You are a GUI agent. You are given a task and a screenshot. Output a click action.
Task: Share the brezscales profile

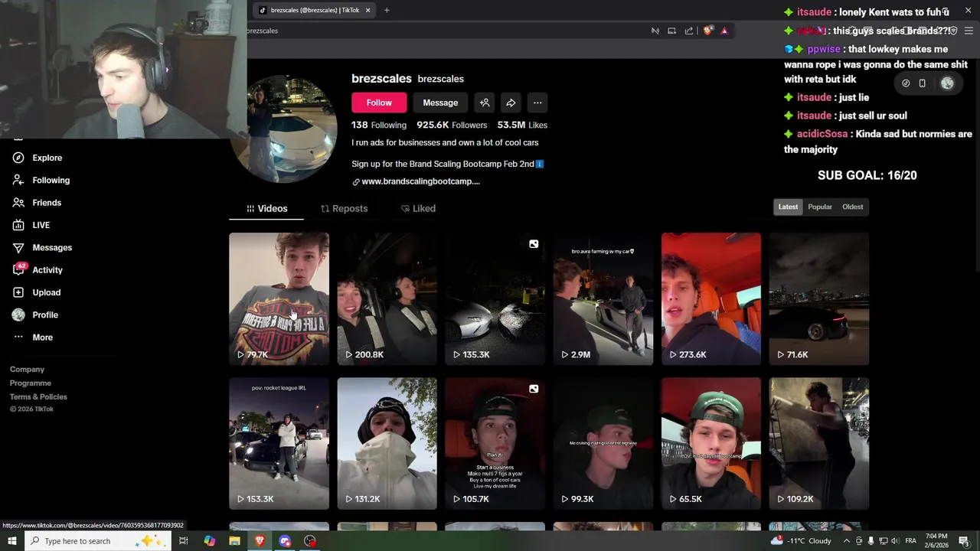pyautogui.click(x=511, y=103)
